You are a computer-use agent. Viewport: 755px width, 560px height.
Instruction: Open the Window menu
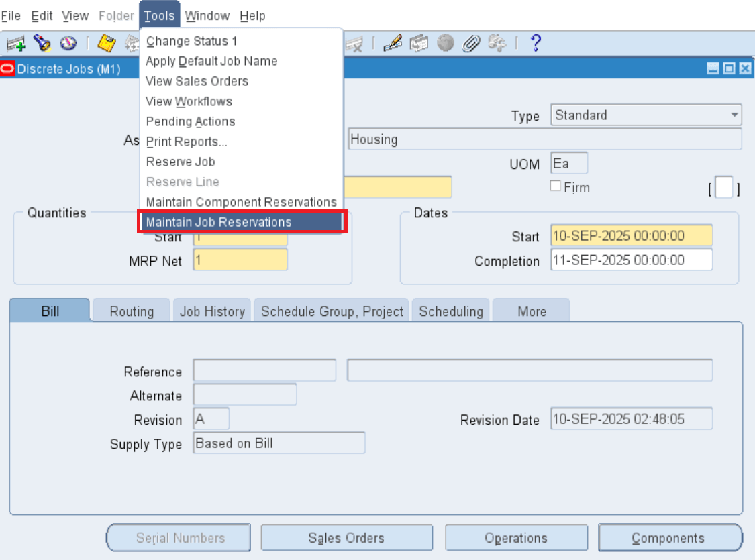[207, 16]
